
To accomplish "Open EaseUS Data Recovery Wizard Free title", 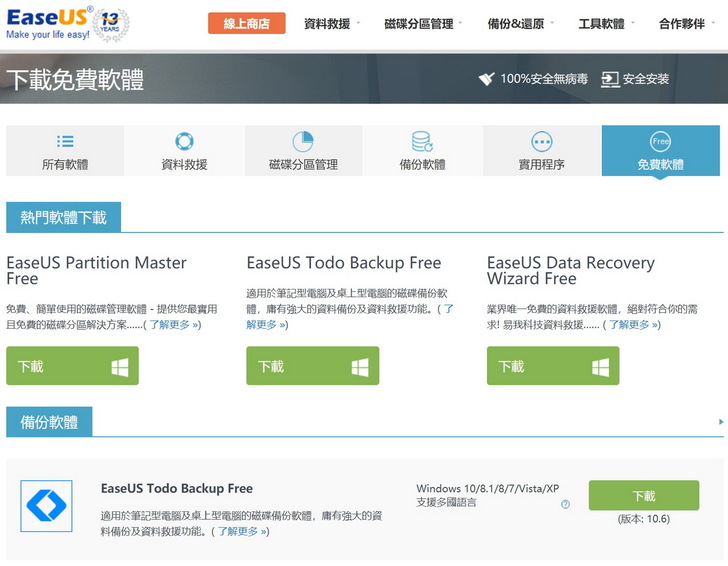I will point(571,270).
